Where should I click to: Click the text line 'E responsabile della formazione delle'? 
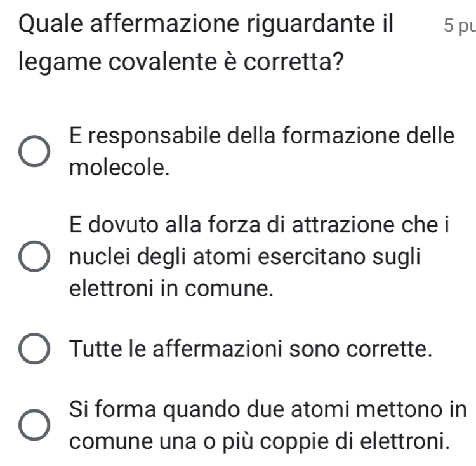pos(263,136)
